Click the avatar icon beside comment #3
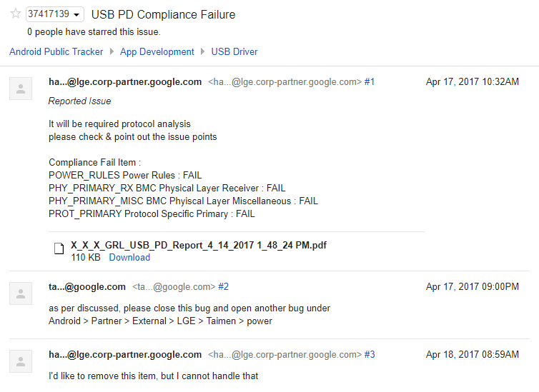The height and width of the screenshot is (392, 539). coord(21,361)
